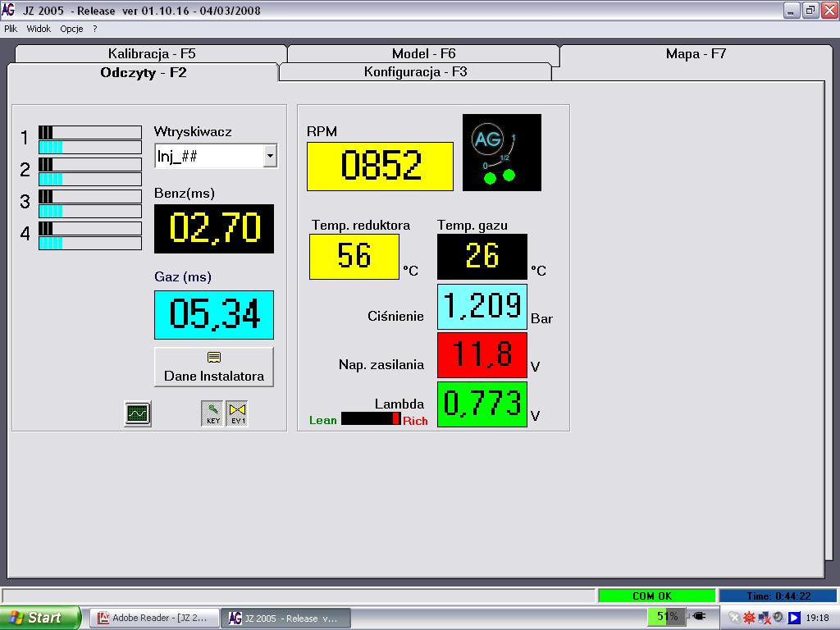The height and width of the screenshot is (630, 840).
Task: Click the Gaz (ms) value 05,34 display
Action: 214,315
